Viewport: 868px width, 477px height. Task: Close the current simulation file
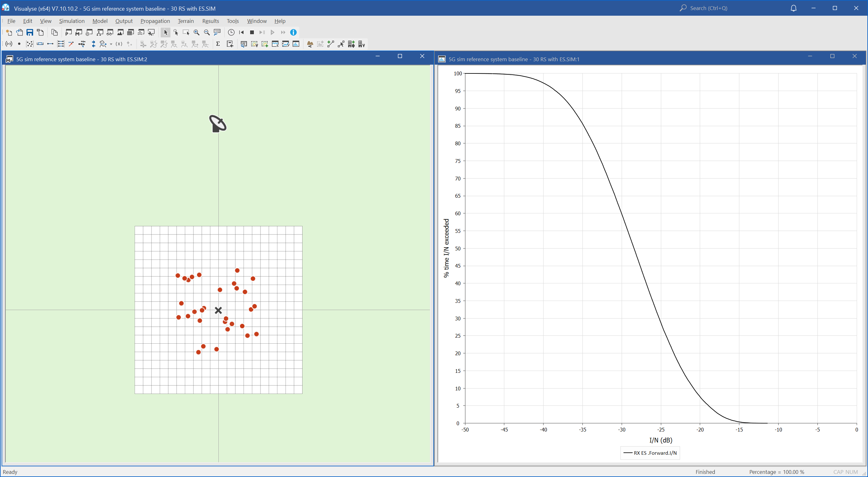pos(40,32)
